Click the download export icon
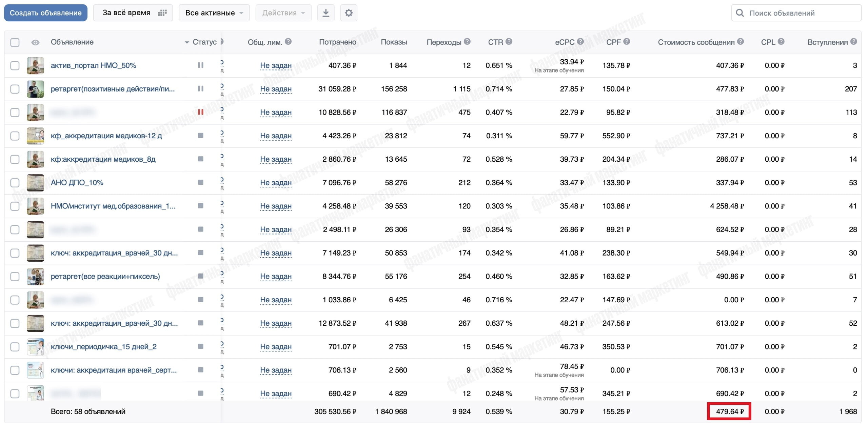The image size is (868, 424). [325, 13]
